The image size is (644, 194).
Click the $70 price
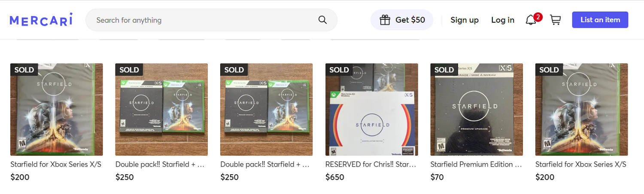tap(437, 177)
